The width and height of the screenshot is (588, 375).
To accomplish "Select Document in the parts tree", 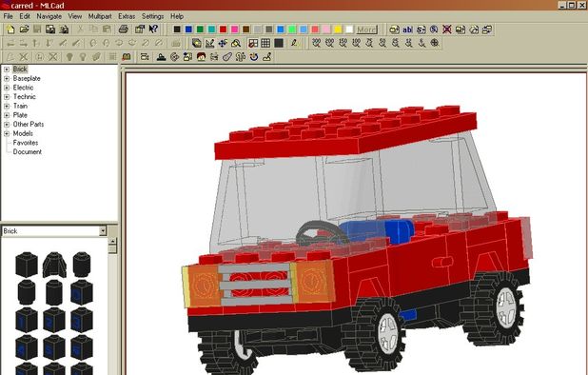I will click(x=27, y=152).
